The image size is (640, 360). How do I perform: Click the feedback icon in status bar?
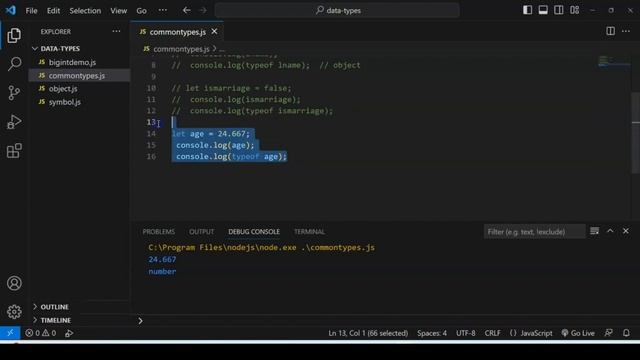pyautogui.click(x=608, y=333)
